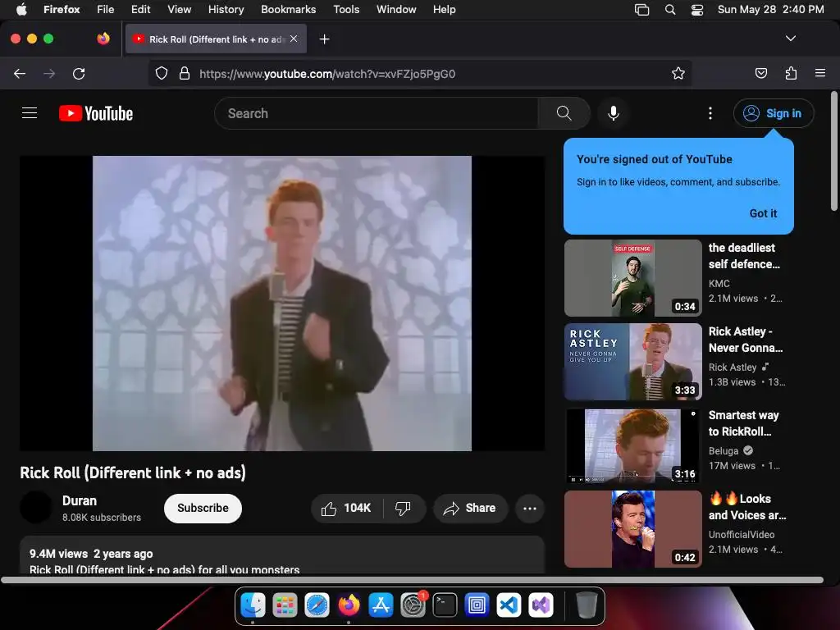
Task: Subscribe to Duran channel
Action: tap(203, 509)
